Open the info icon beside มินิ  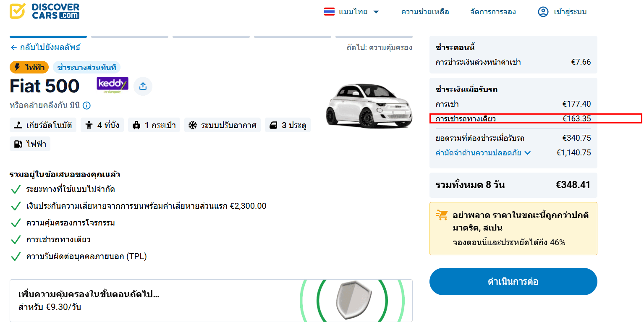(86, 105)
